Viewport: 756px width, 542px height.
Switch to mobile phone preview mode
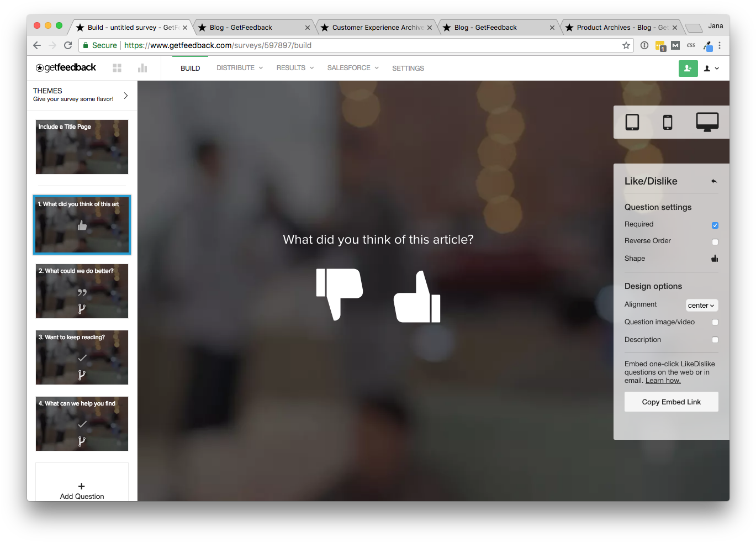pos(668,122)
